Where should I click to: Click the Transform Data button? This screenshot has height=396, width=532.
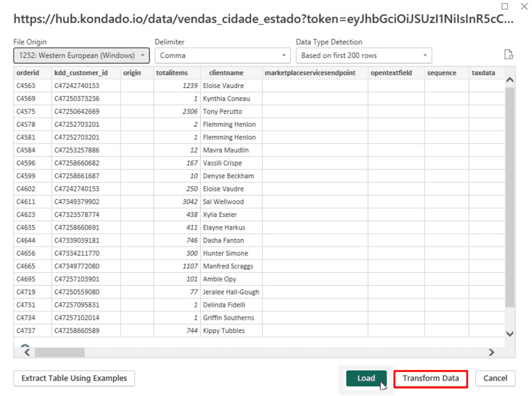pos(430,378)
